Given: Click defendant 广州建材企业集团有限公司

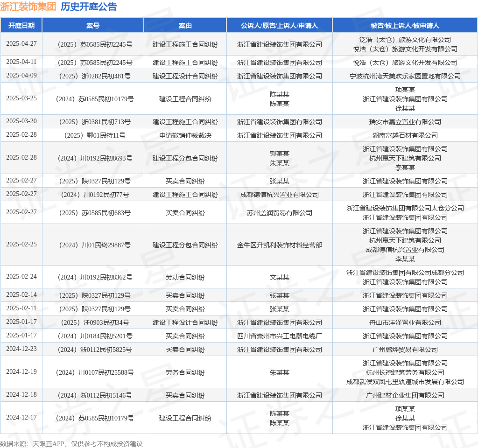Looking at the screenshot, I should coord(405,395).
